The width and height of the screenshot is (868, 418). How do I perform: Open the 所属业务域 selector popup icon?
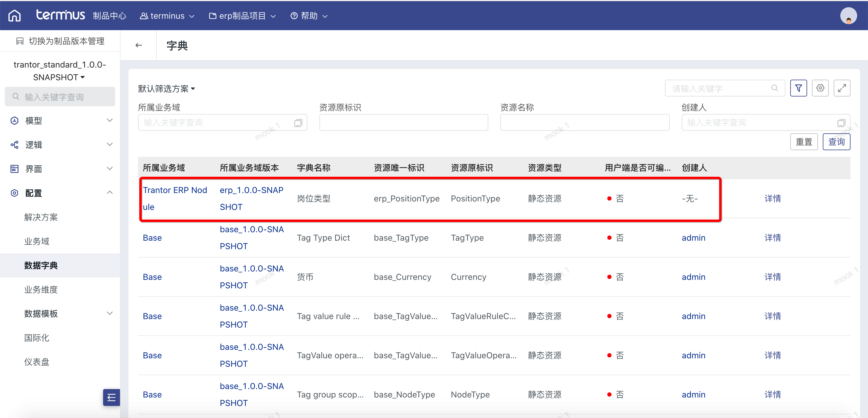coord(298,123)
